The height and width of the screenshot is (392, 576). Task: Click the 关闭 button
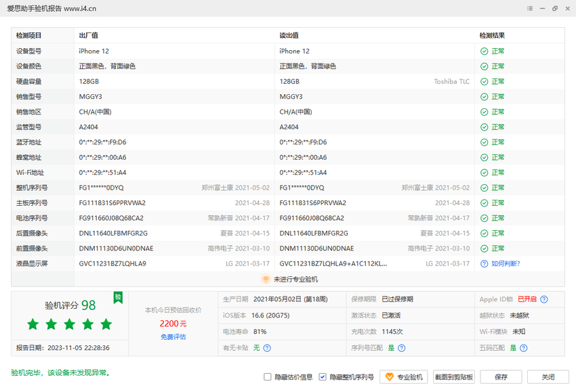[548, 377]
